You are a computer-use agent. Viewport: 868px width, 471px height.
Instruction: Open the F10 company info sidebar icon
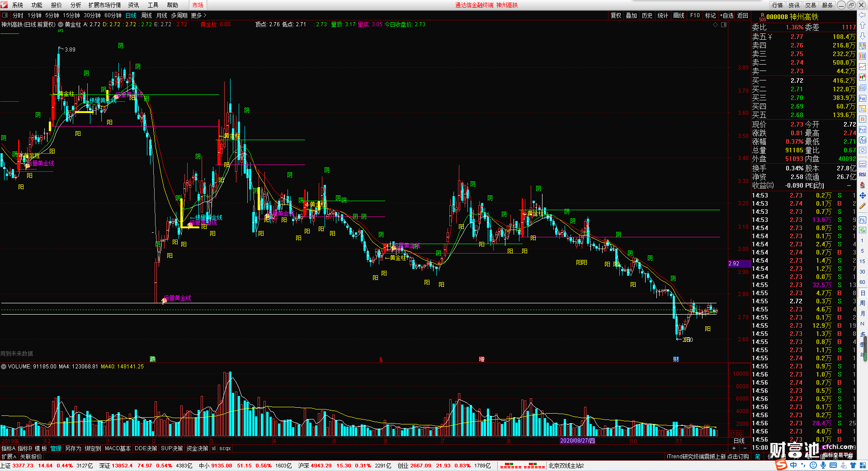pos(863,98)
